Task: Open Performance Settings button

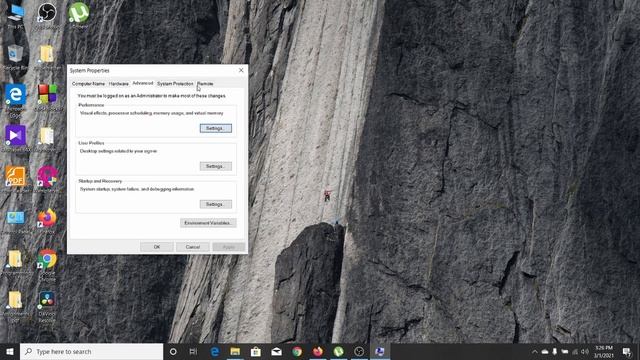Action: [216, 128]
